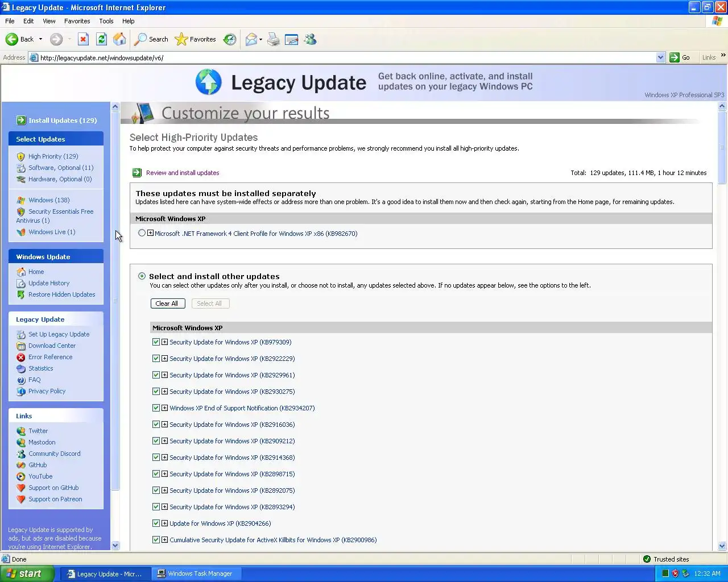This screenshot has width=728, height=582.
Task: Open the Back button history dropdown
Action: pyautogui.click(x=40, y=39)
